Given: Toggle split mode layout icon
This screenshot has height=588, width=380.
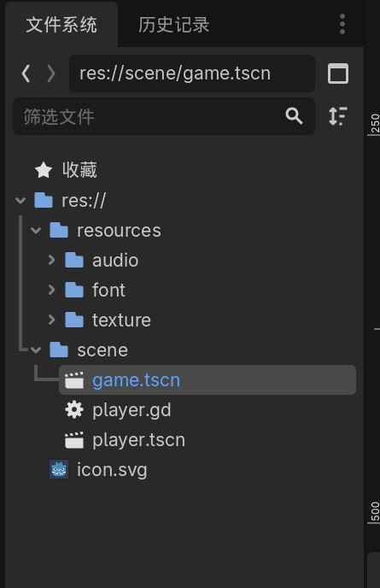Looking at the screenshot, I should pyautogui.click(x=338, y=73).
